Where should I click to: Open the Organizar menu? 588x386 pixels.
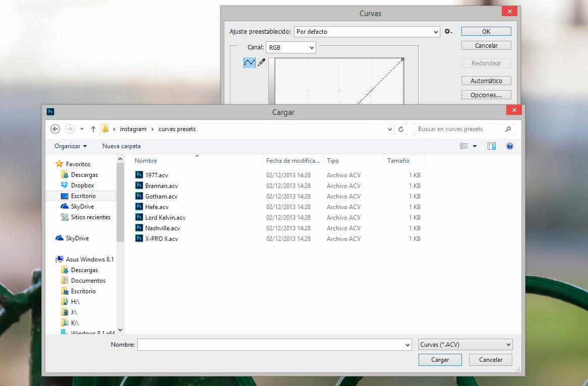(71, 146)
